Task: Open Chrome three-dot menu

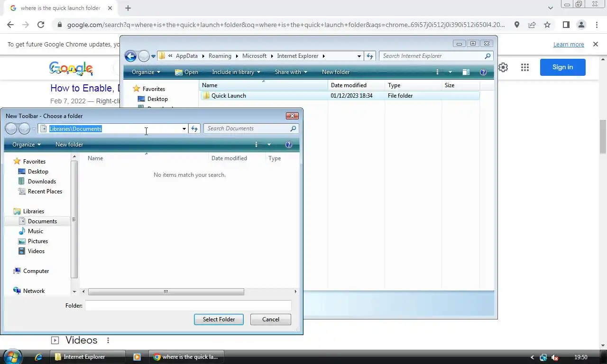Action: [x=597, y=25]
